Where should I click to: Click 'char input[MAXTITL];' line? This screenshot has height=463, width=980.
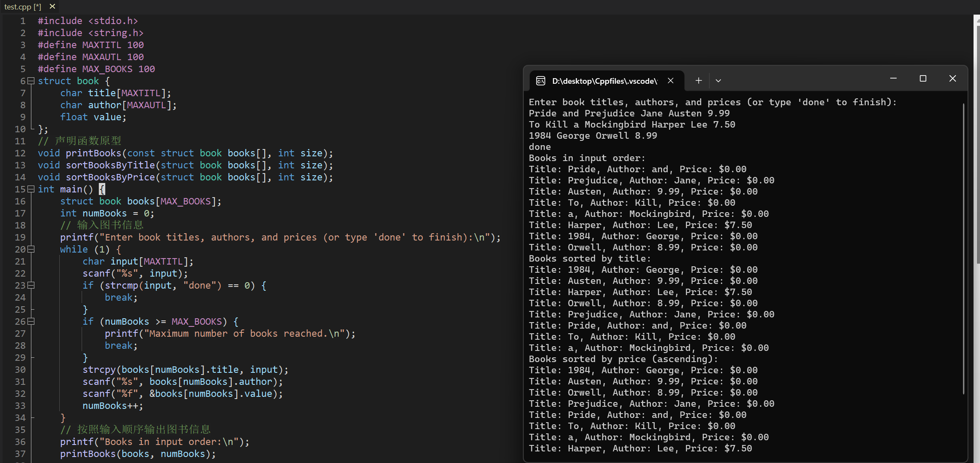pos(138,261)
